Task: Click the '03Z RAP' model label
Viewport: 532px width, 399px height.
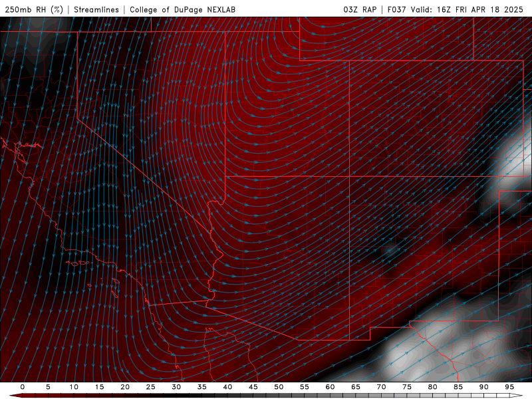Action: pyautogui.click(x=360, y=9)
